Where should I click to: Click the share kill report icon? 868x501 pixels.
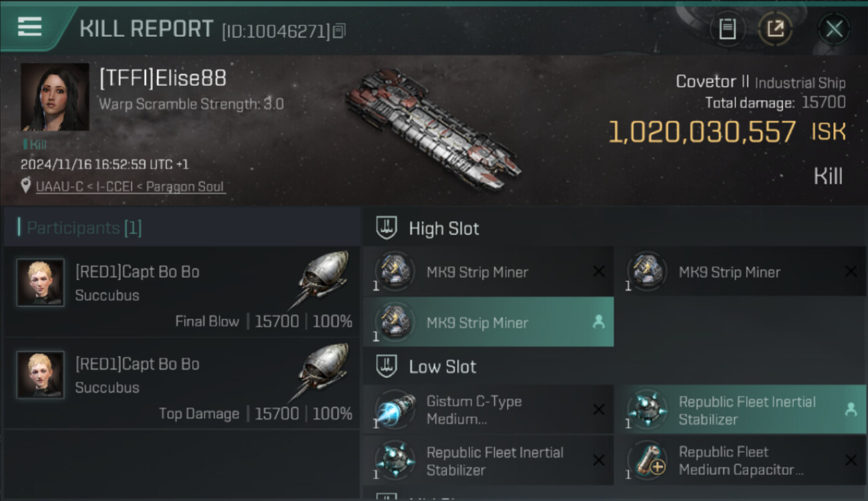(775, 29)
